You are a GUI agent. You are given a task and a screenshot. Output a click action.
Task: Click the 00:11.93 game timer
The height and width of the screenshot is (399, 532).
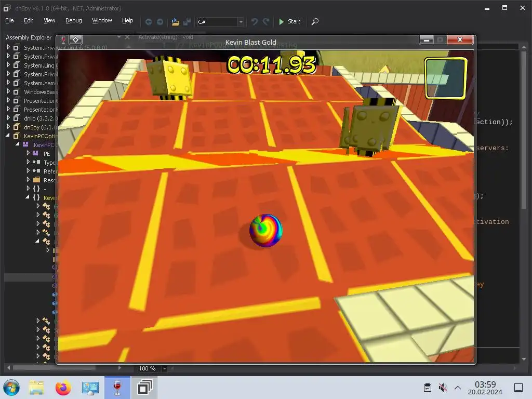click(x=271, y=65)
